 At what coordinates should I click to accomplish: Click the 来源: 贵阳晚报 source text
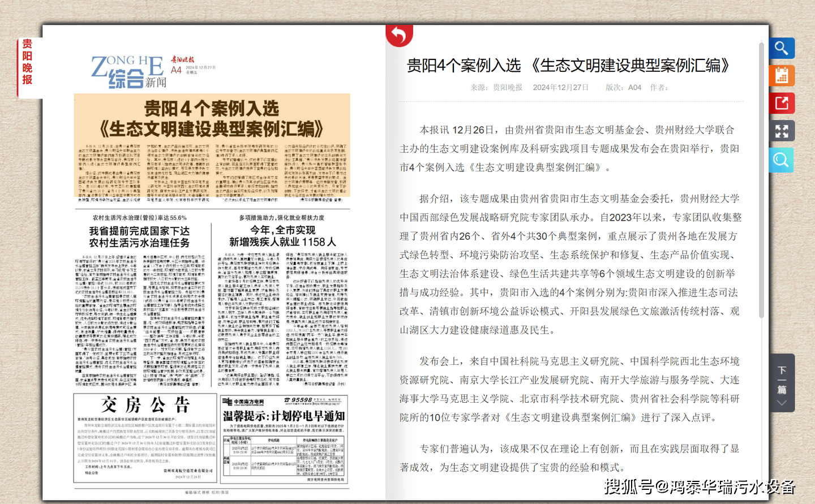point(496,88)
